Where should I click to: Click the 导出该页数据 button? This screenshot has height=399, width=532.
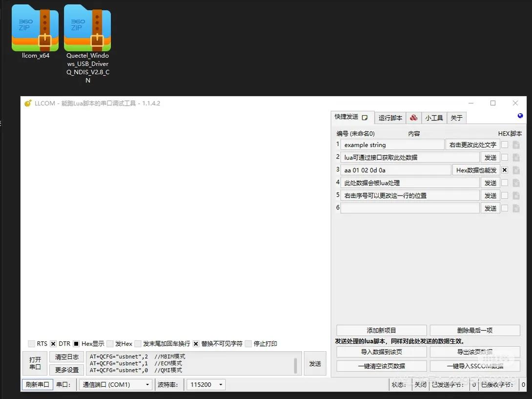[475, 352]
